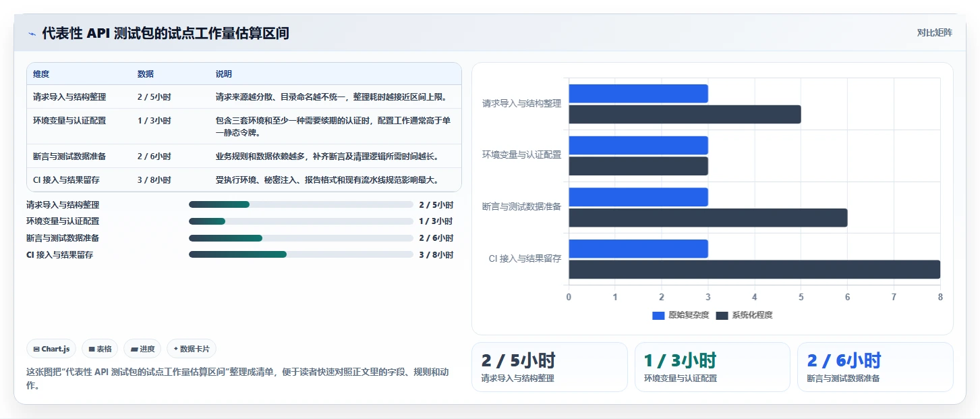This screenshot has width=980, height=419.
Task: Click the 请求来源越分散 description cell
Action: (331, 96)
